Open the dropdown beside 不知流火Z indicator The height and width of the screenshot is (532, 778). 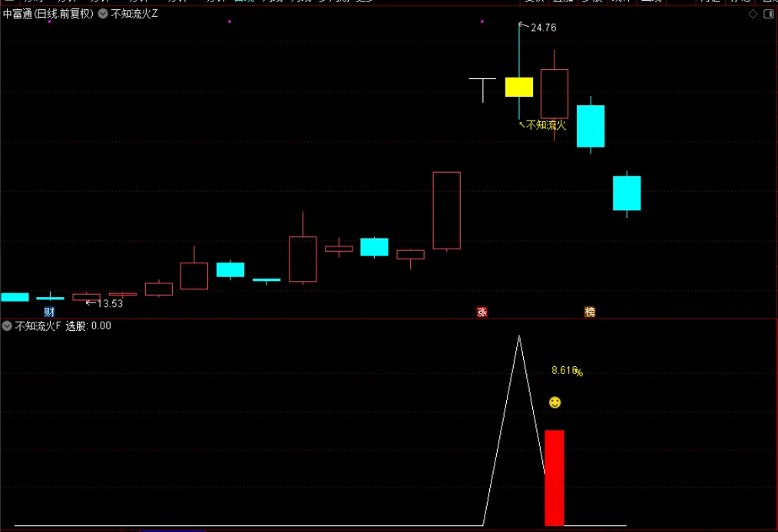point(103,14)
